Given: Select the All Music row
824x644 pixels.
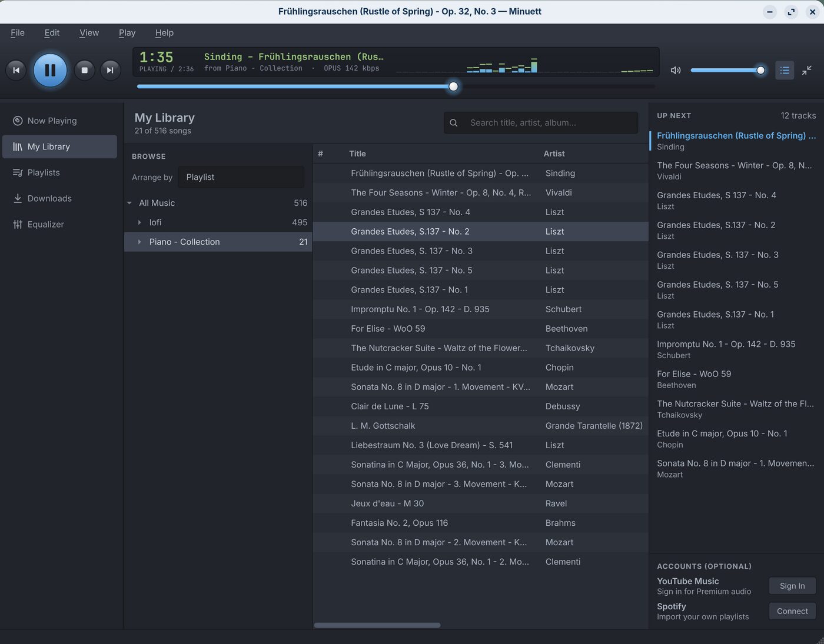Looking at the screenshot, I should 218,203.
